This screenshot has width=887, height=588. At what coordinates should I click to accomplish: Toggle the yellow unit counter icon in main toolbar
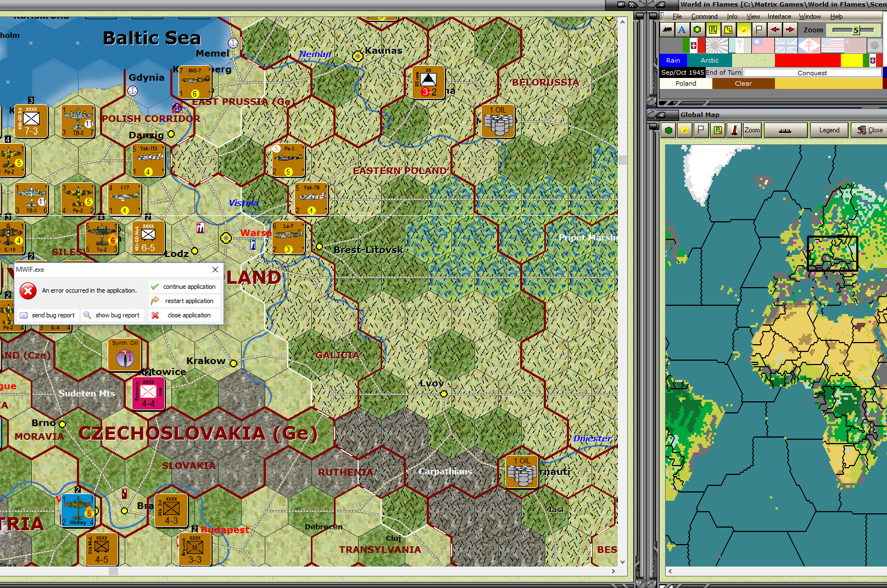tap(713, 30)
